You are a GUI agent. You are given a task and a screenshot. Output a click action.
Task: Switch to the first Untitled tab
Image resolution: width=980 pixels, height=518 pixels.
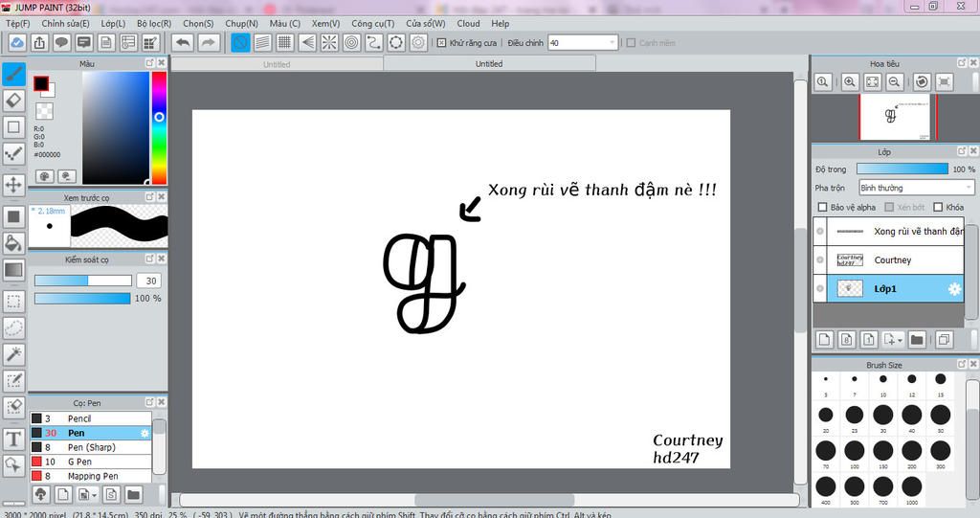[277, 64]
